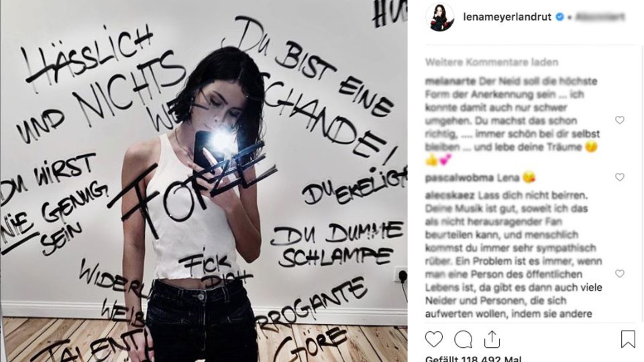644x362 pixels.
Task: Open lenameyerlandrut username link
Action: tap(507, 17)
